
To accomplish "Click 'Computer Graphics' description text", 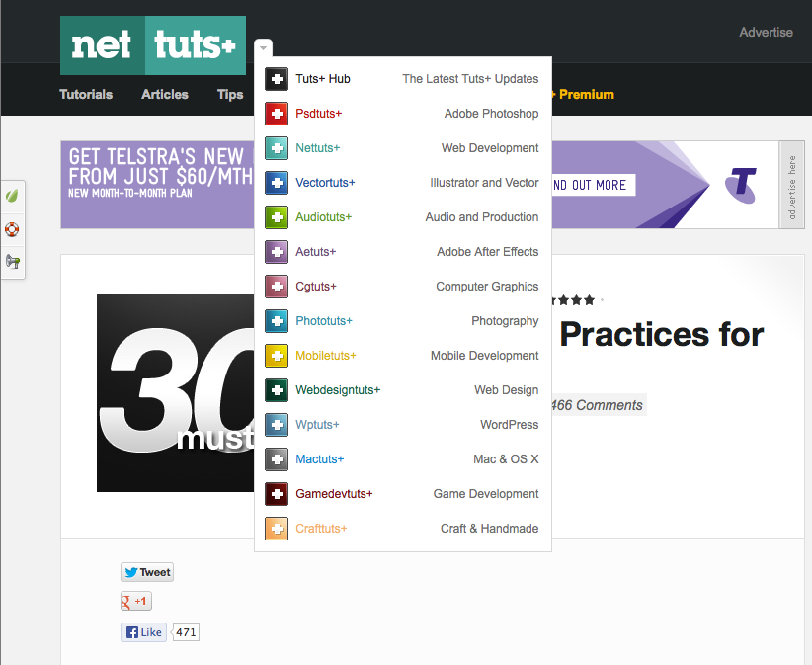I will (x=487, y=287).
